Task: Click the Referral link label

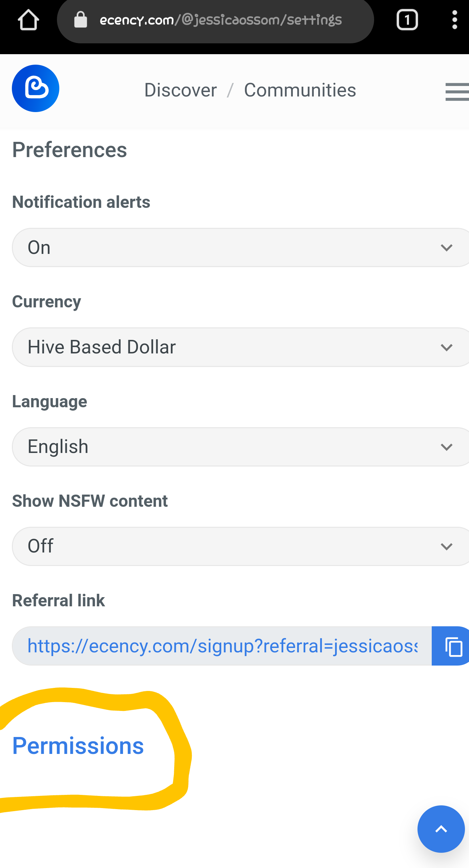Action: [59, 601]
